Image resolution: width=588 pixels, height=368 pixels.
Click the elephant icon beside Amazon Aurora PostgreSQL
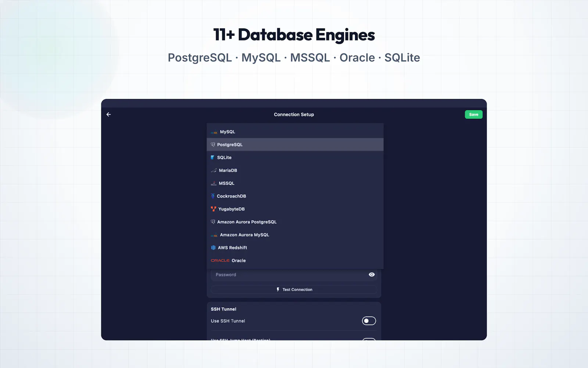pos(213,222)
